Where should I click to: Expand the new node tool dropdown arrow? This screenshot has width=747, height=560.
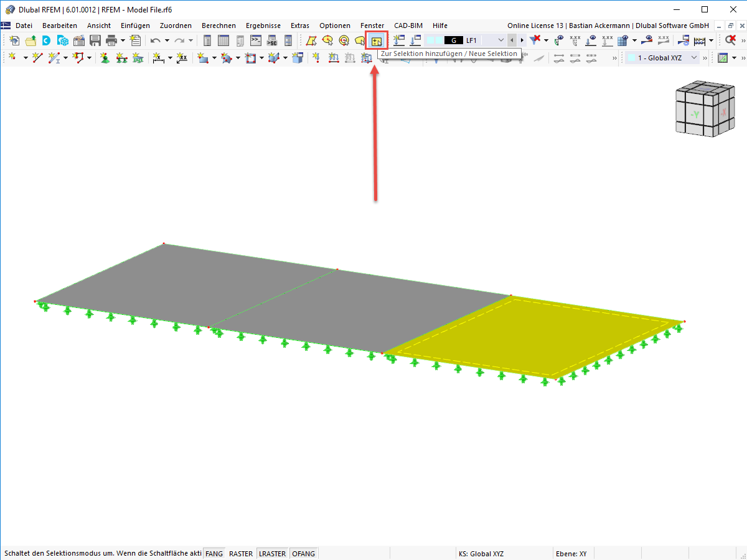tap(26, 58)
